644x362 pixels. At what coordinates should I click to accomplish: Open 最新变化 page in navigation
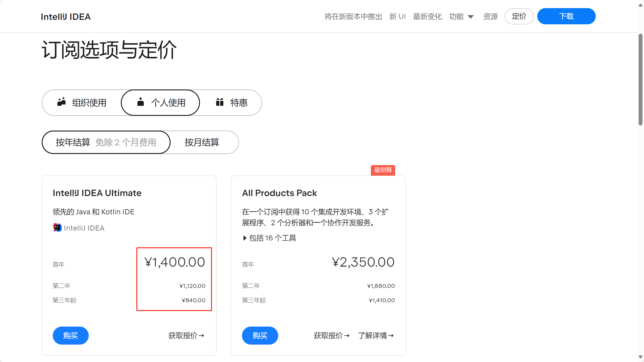click(x=427, y=17)
